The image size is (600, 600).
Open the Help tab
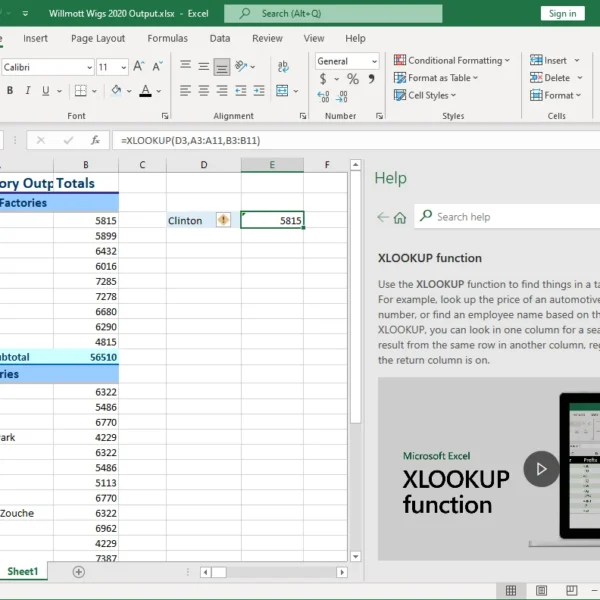pyautogui.click(x=355, y=38)
